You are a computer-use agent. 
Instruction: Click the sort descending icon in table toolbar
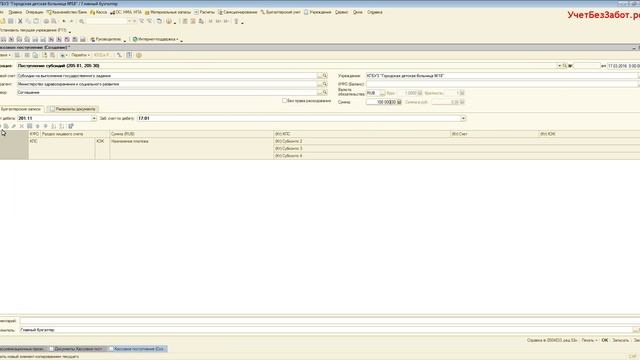(x=62, y=126)
